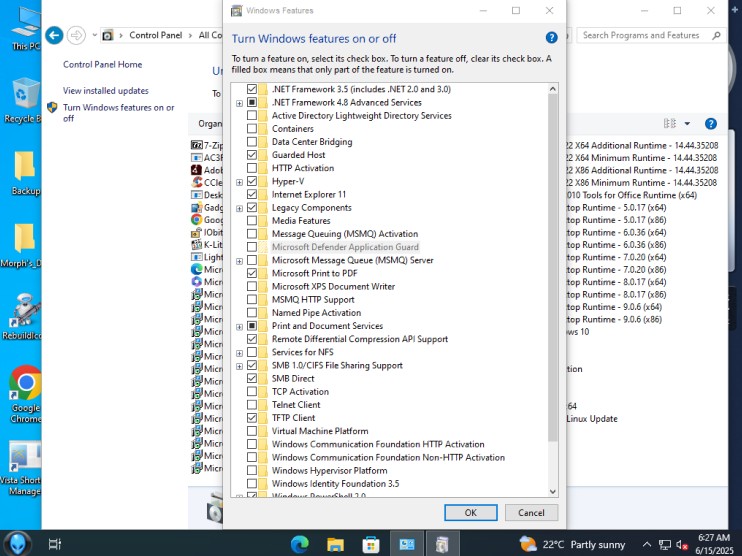Expand SMB 1.0/CIFS File Sharing Support
The image size is (742, 556).
coord(239,366)
